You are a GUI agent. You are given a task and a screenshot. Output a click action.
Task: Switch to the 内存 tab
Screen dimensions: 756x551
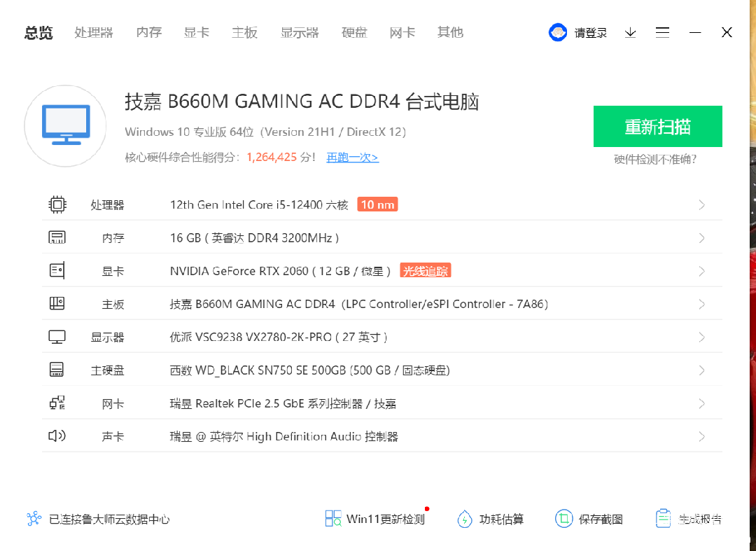148,32
